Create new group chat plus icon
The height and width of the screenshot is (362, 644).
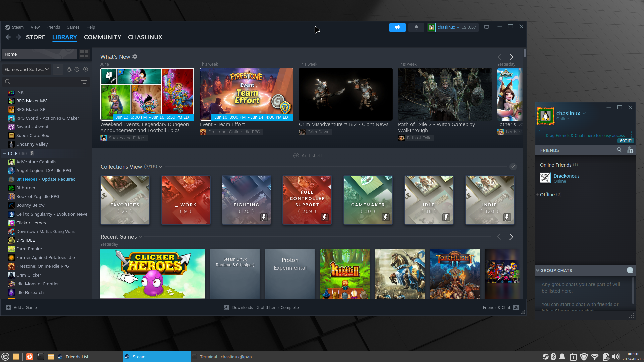pyautogui.click(x=630, y=270)
